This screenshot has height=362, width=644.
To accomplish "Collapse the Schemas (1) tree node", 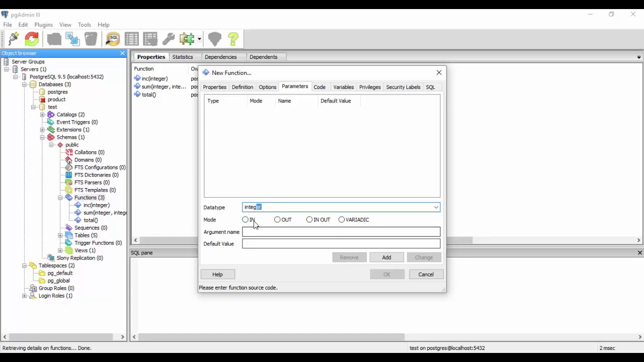I will tap(42, 137).
